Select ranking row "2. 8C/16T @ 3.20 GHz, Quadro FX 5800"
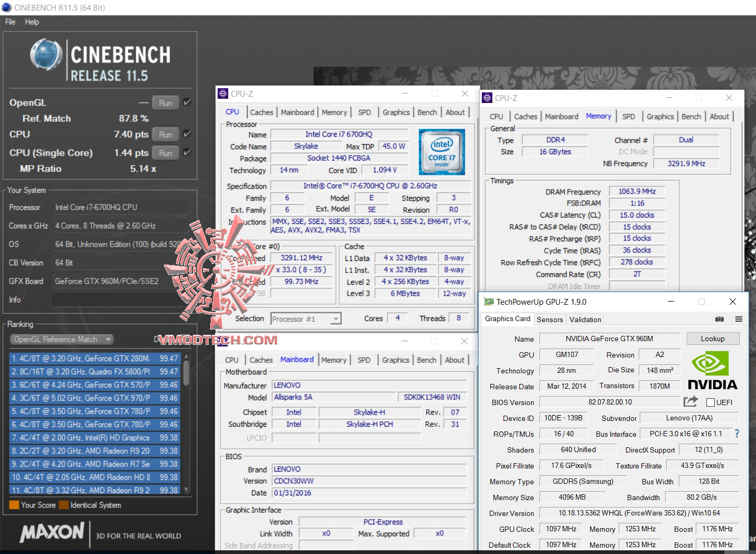Viewport: 756px width, 554px height. tap(95, 372)
